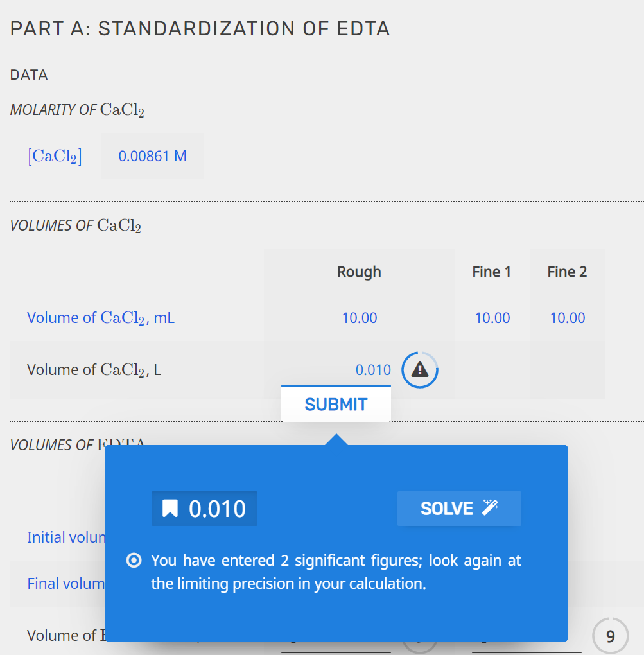Edit the 0.00861 M molarity field

pos(152,155)
